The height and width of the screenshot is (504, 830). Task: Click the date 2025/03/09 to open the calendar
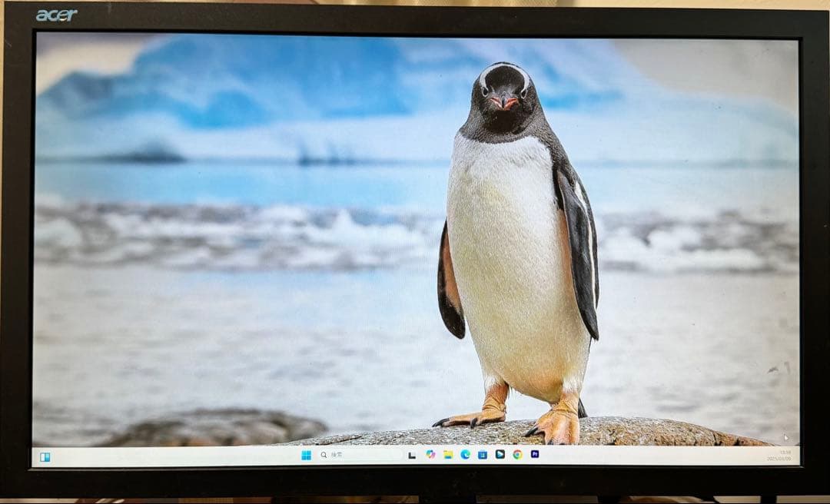[x=780, y=458]
